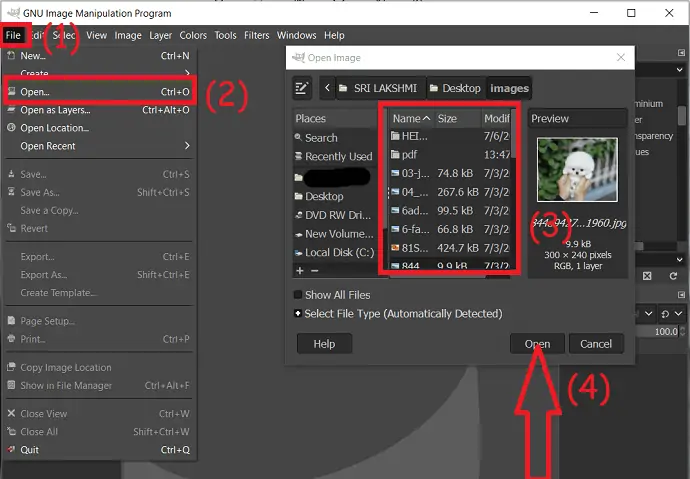Image resolution: width=690 pixels, height=479 pixels.
Task: Click the images folder path button
Action: 509,88
